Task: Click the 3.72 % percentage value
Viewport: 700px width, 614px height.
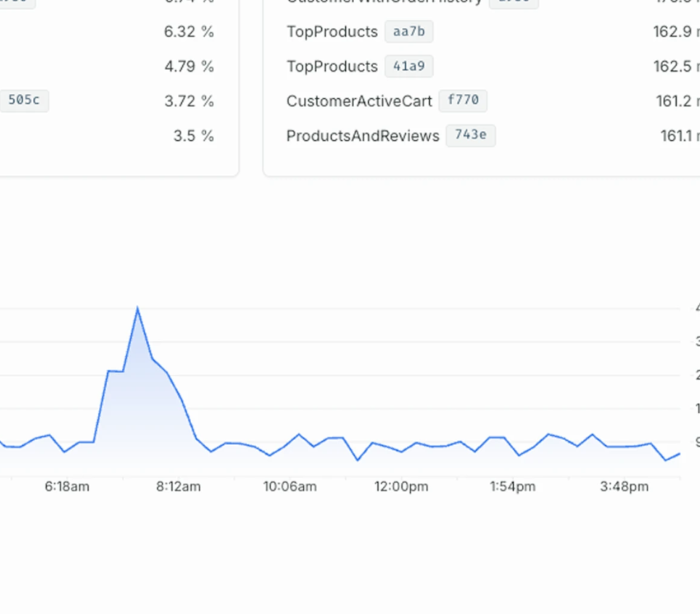Action: tap(189, 101)
